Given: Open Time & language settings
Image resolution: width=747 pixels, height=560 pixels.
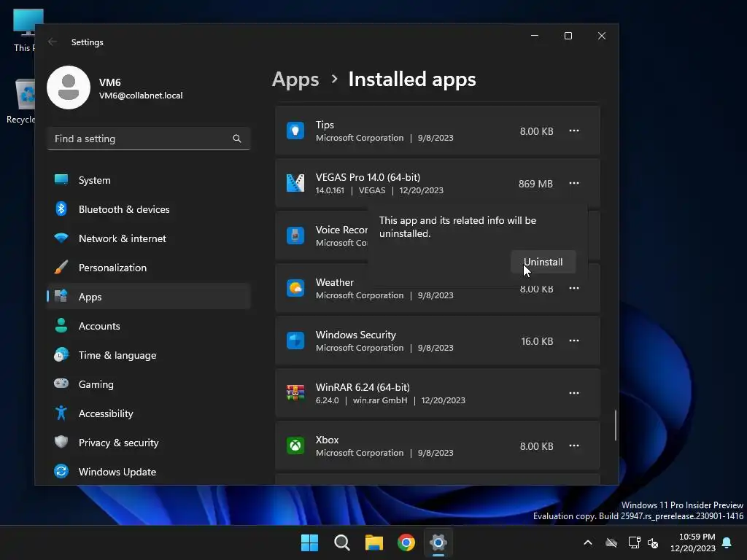Looking at the screenshot, I should point(149,355).
